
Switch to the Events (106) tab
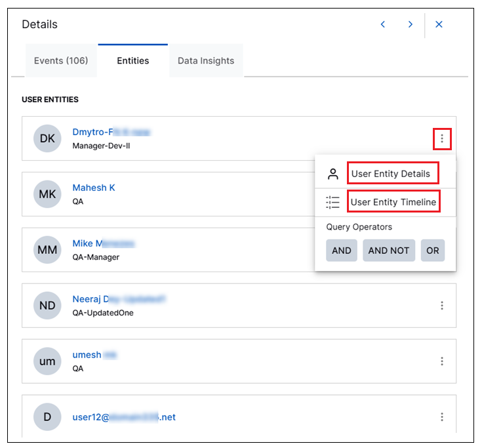click(x=61, y=61)
